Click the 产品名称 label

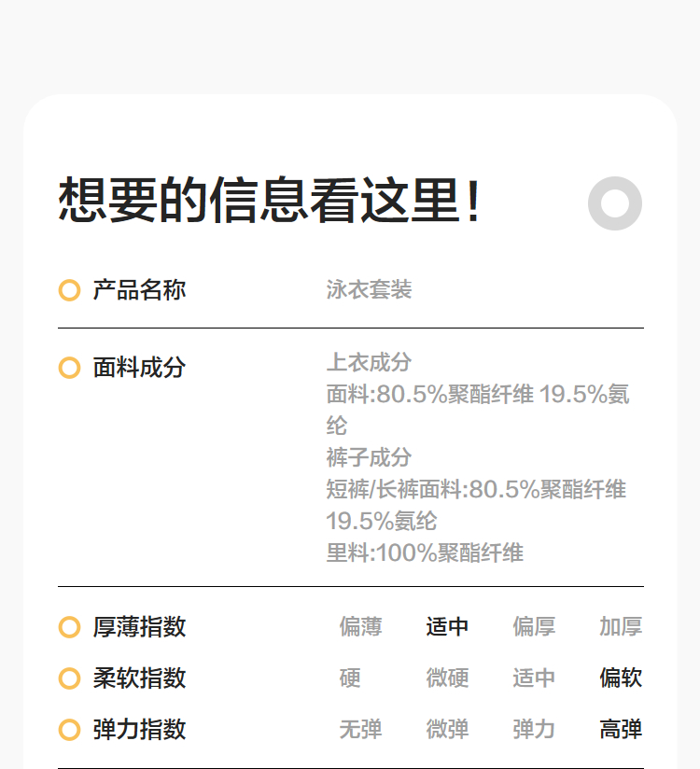pos(139,290)
